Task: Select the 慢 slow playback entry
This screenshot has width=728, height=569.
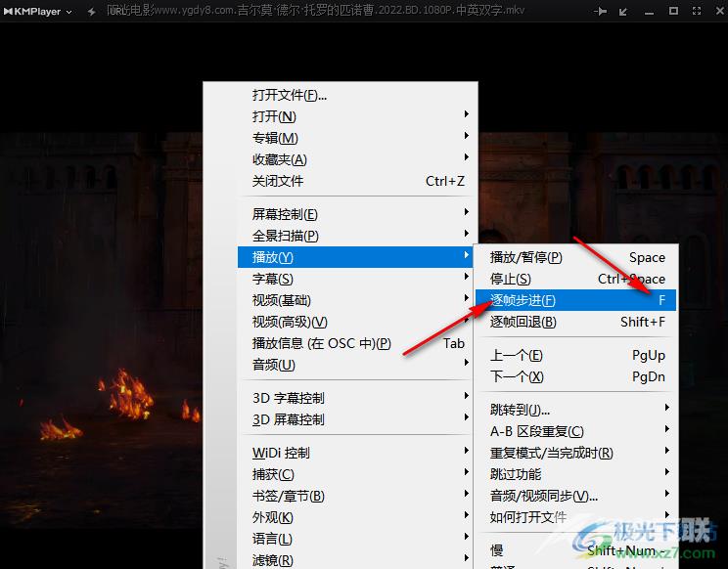Action: tap(575, 550)
